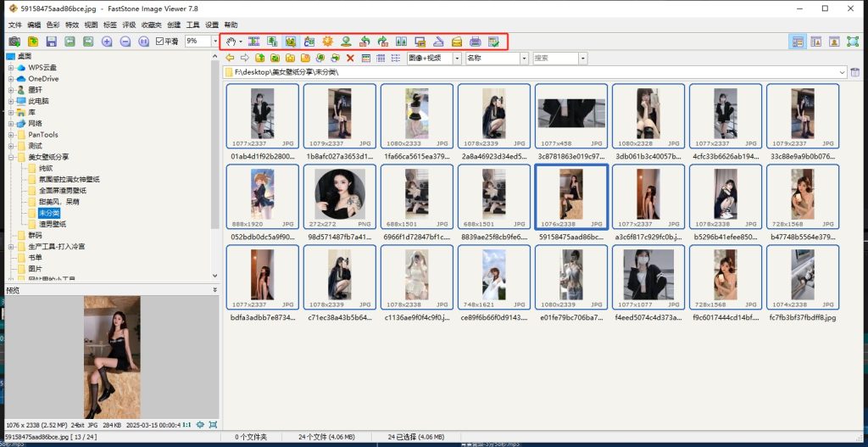Open settings via checklist icon in toolbar
The width and height of the screenshot is (868, 447).
(494, 41)
